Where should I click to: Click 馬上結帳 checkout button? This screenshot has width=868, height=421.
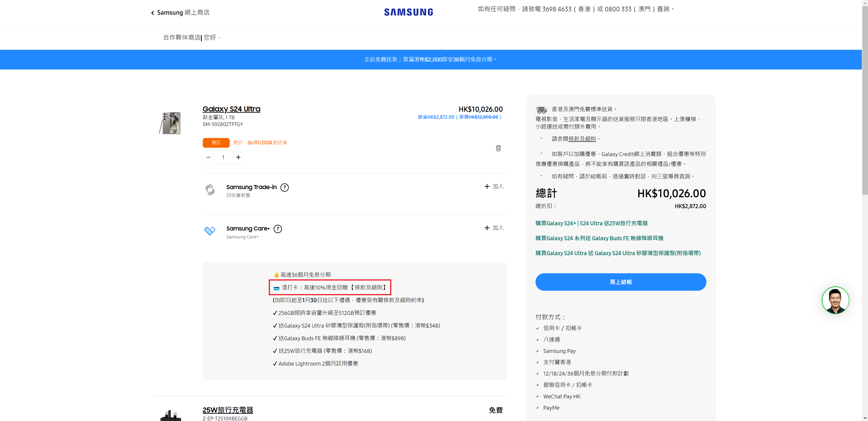[621, 282]
